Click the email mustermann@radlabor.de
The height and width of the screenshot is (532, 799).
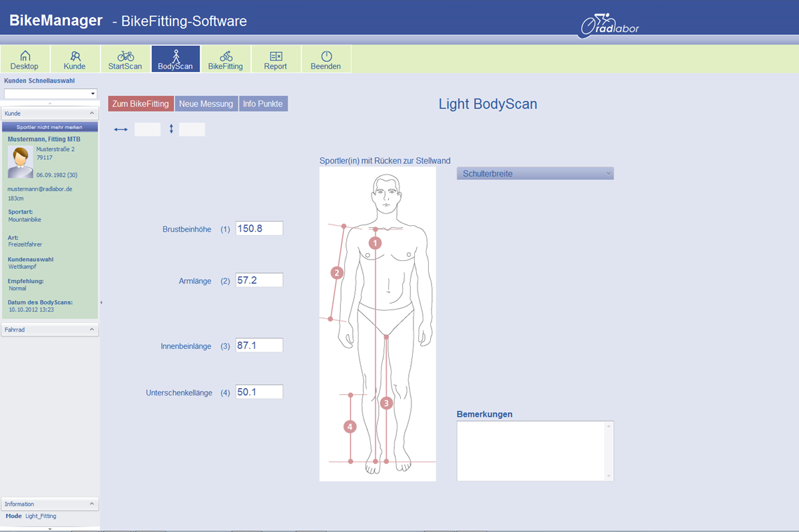pyautogui.click(x=40, y=189)
